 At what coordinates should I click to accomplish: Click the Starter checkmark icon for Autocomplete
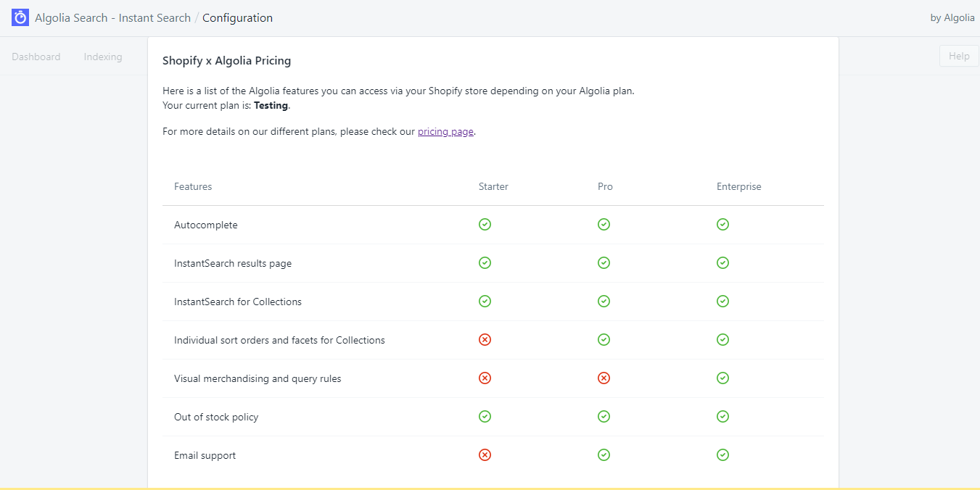click(x=485, y=225)
